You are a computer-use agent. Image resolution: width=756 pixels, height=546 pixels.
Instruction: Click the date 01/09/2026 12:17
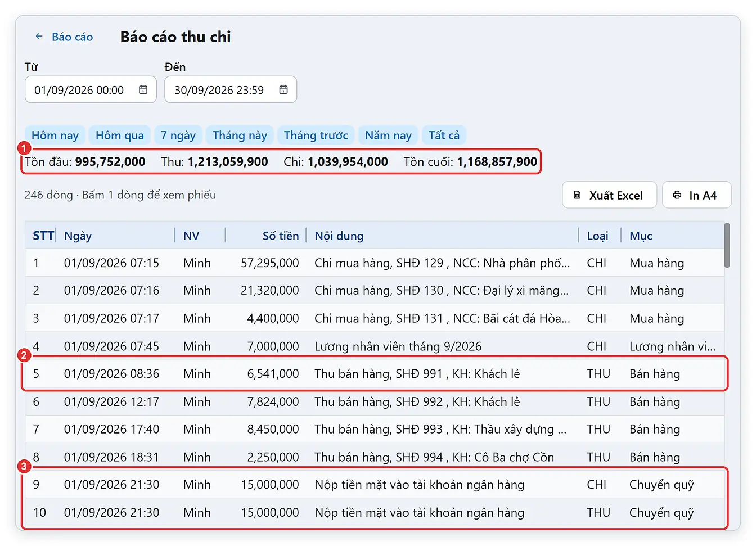pyautogui.click(x=111, y=401)
